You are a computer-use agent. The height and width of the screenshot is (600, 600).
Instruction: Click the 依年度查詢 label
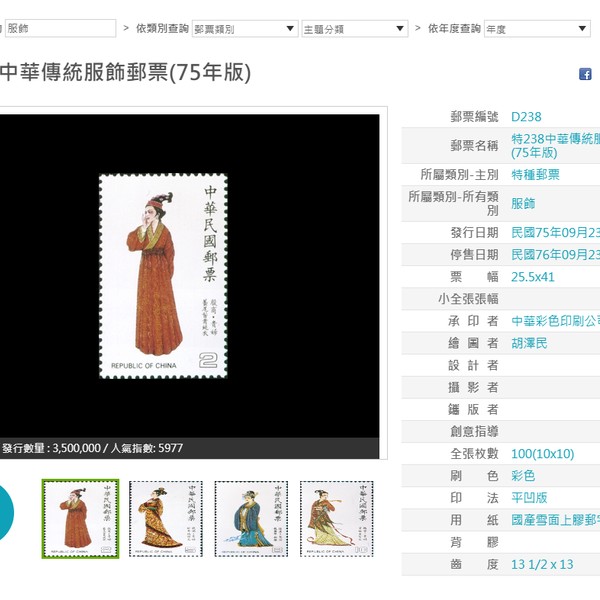click(x=454, y=28)
